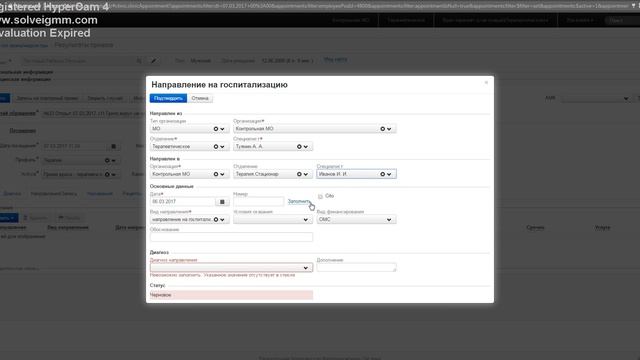Click round icon in Тумак А. А. specialist field
Viewport: 640px width, 360px height.
click(x=299, y=147)
